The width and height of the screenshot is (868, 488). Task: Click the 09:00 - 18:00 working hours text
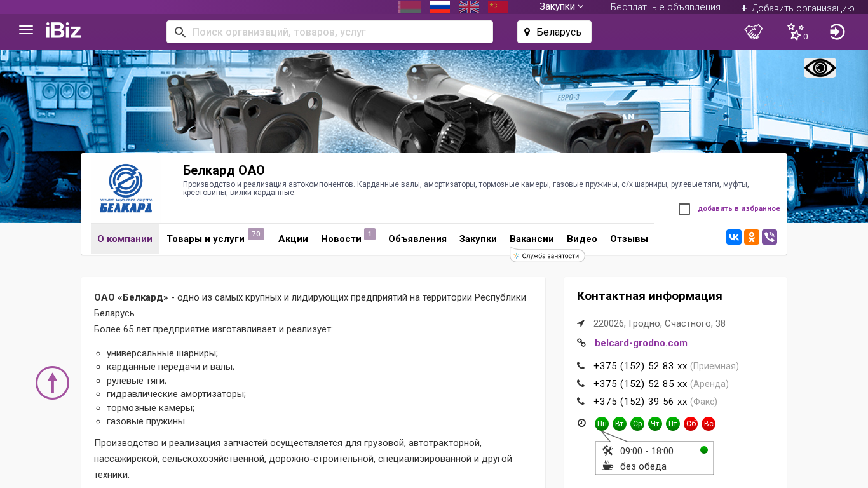click(x=647, y=451)
